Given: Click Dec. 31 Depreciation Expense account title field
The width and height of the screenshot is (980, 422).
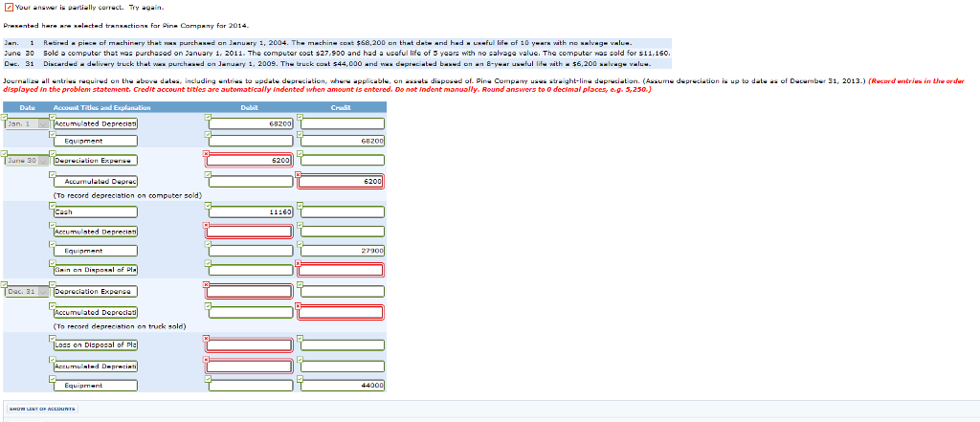Looking at the screenshot, I should pyautogui.click(x=95, y=291).
